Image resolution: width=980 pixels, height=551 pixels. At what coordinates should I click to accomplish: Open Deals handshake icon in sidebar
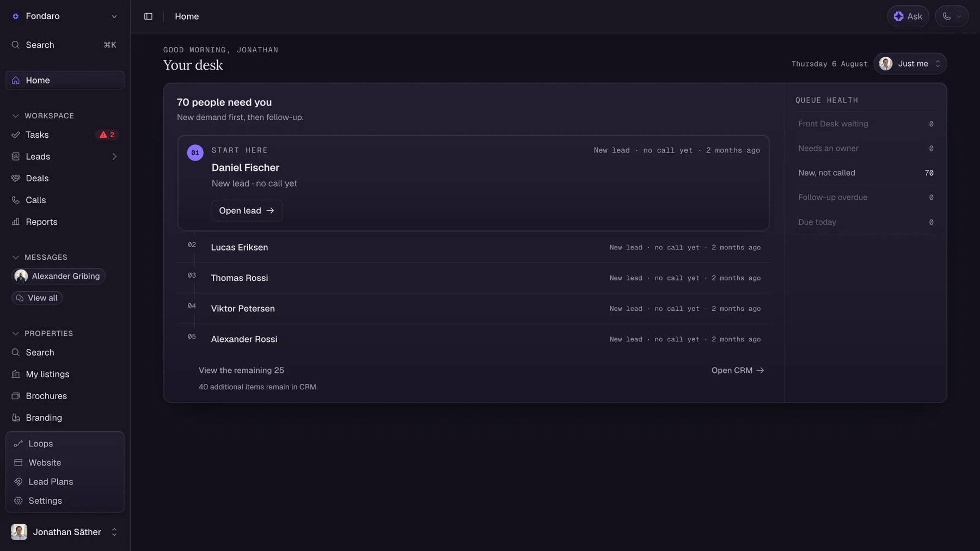16,178
